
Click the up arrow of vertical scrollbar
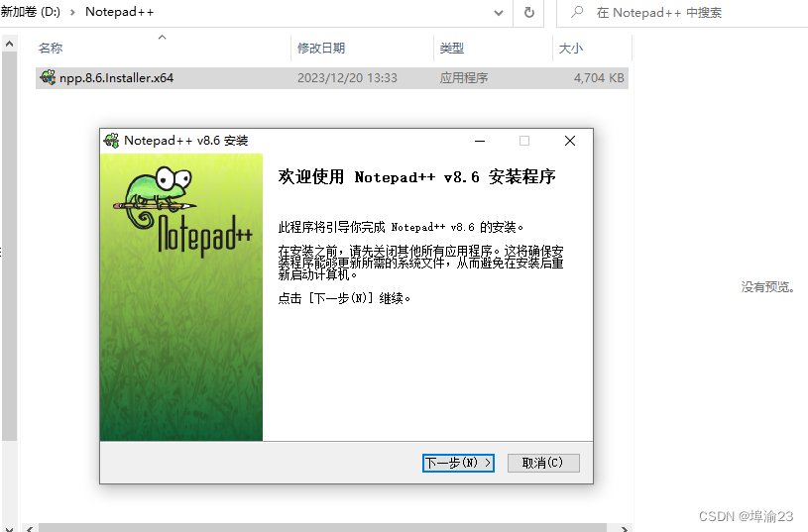tap(9, 45)
